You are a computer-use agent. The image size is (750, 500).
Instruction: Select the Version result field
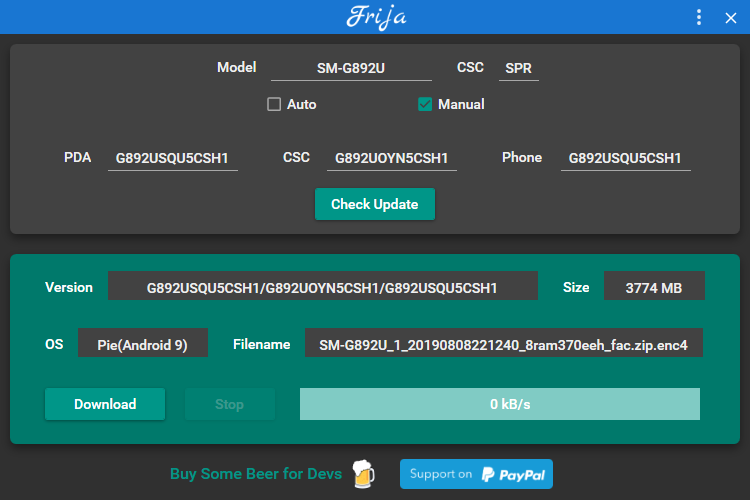click(x=322, y=287)
